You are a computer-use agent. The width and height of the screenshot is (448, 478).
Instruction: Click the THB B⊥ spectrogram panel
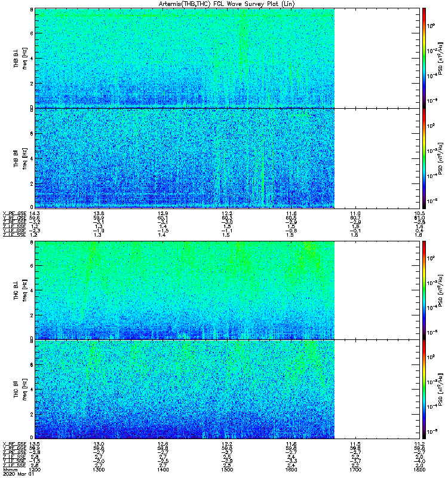point(228,58)
